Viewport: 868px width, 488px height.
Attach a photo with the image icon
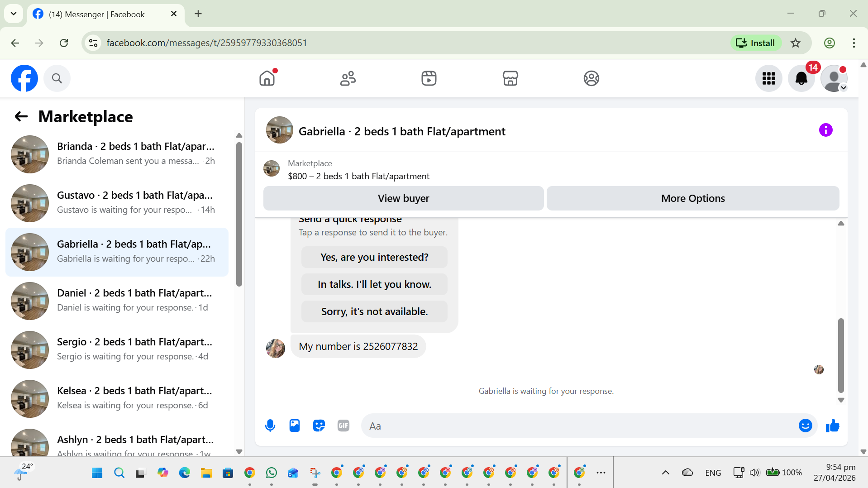pyautogui.click(x=295, y=426)
